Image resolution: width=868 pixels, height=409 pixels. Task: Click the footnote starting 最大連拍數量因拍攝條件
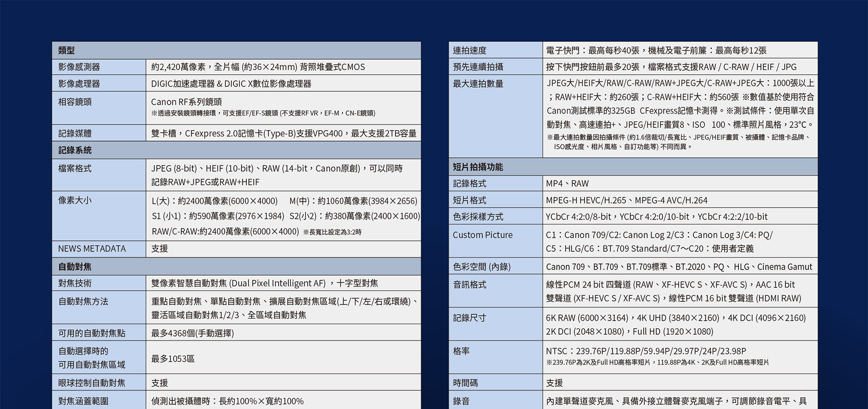pos(679,142)
